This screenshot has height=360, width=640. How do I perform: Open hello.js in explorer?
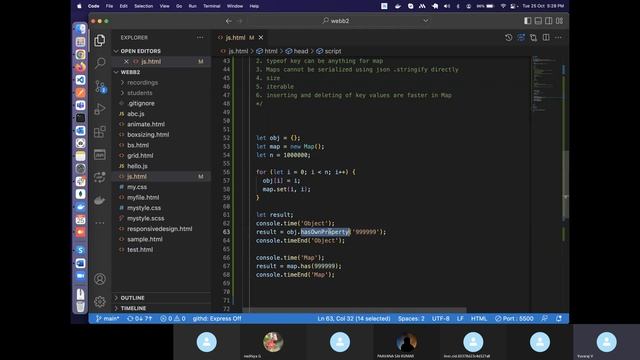(x=137, y=166)
